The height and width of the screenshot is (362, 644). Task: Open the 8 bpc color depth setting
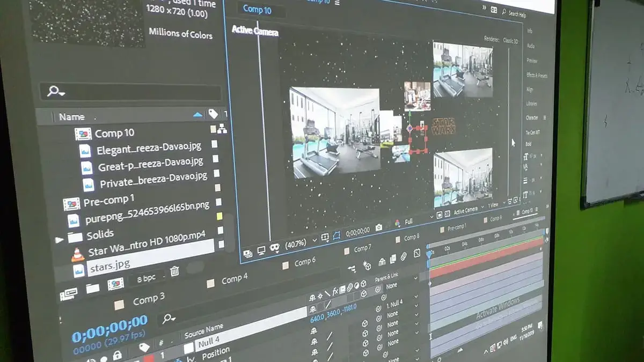[145, 278]
